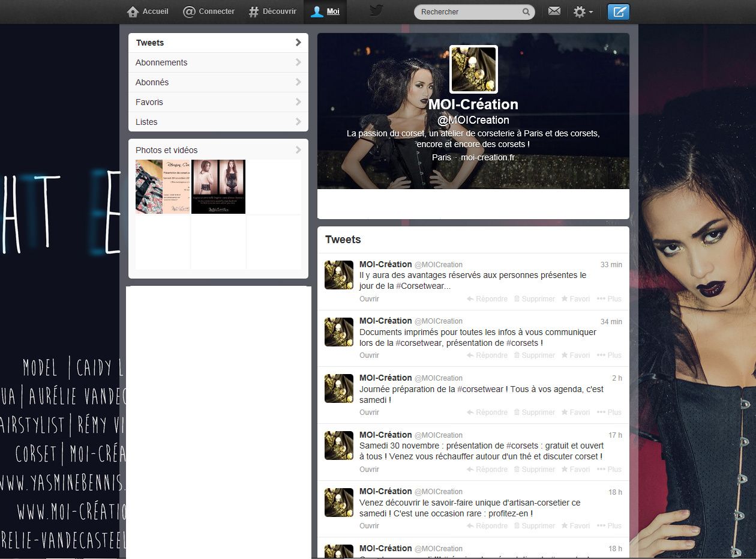This screenshot has height=559, width=756.
Task: Go to Accueil home tab
Action: [x=148, y=11]
